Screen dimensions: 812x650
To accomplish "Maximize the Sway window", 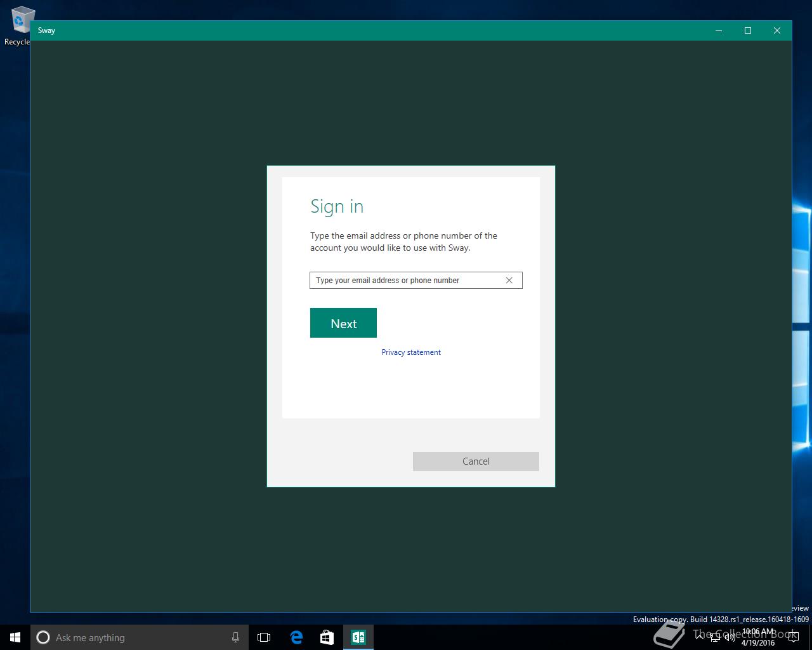I will 748,30.
